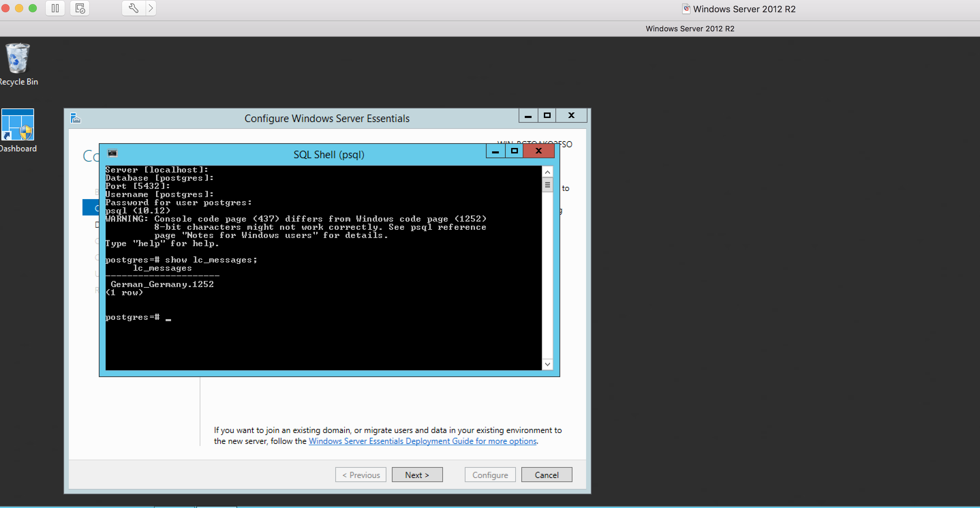Open the VM snapshot manager icon
This screenshot has height=508, width=980.
pyautogui.click(x=80, y=8)
